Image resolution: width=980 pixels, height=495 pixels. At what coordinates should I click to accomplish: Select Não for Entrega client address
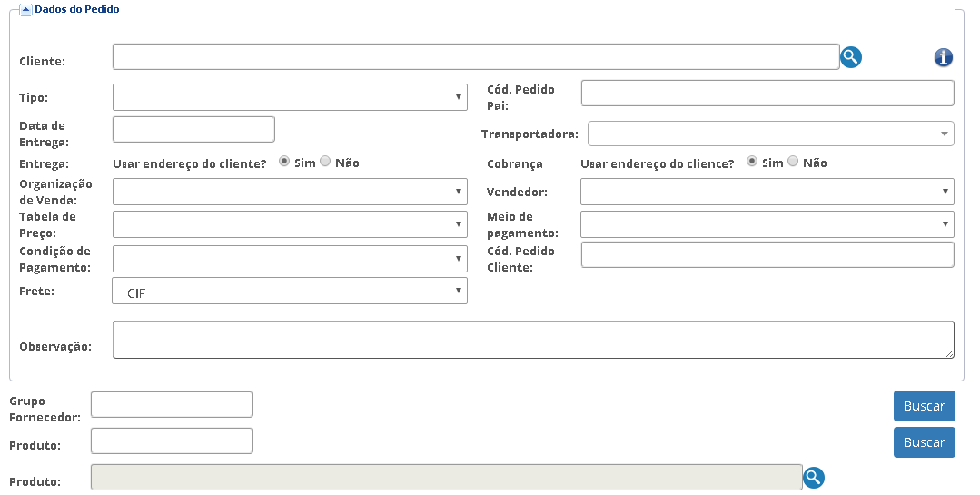[x=325, y=162]
